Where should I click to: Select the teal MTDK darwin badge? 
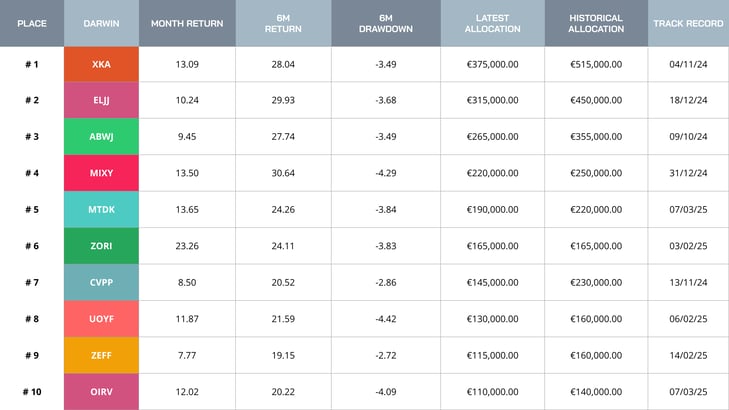101,210
